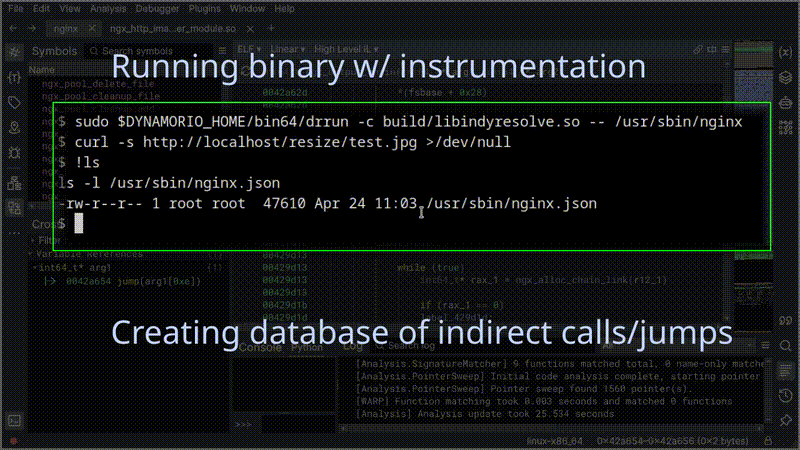
Task: Add a new tab with plus button
Action: [x=271, y=29]
